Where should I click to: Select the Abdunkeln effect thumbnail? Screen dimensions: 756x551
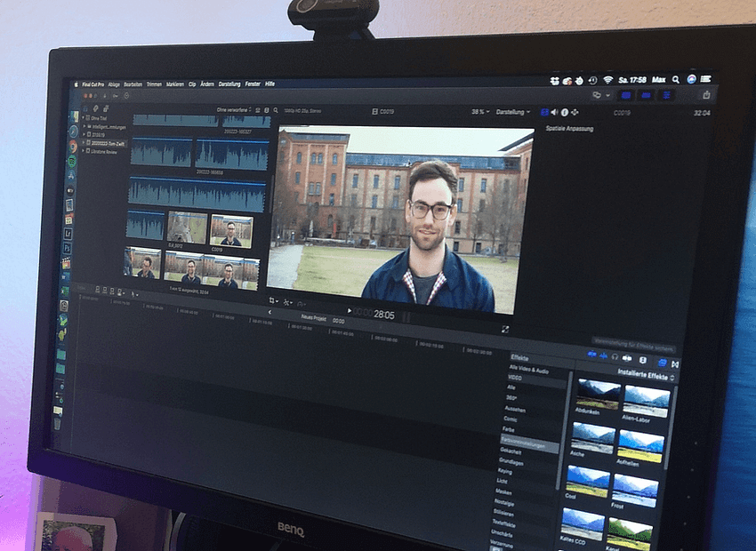click(x=599, y=395)
